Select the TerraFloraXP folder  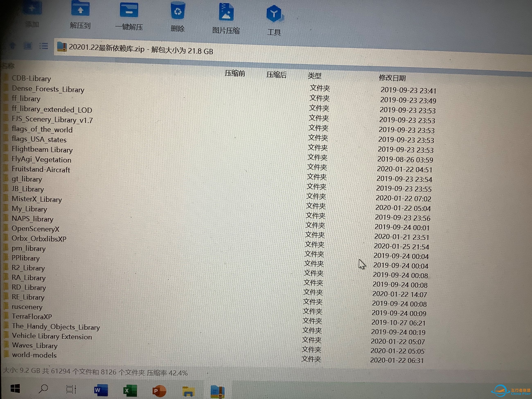(32, 316)
